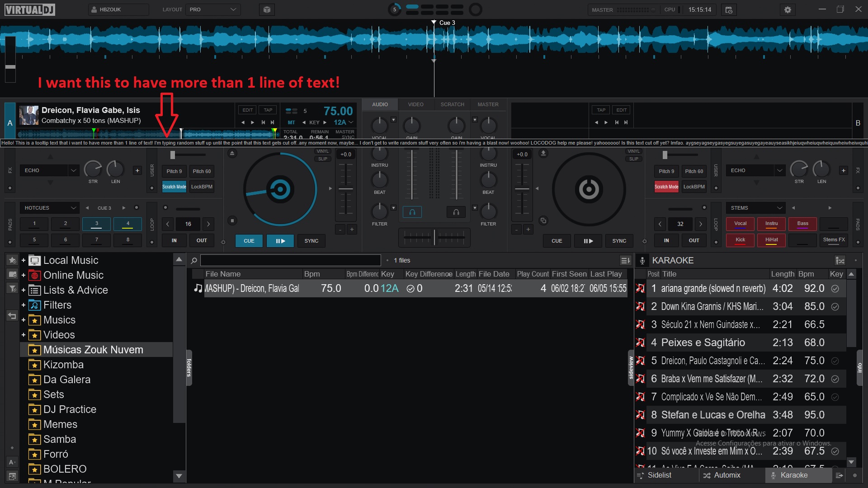This screenshot has width=868, height=488.
Task: Eject the track on deck B
Action: click(543, 153)
